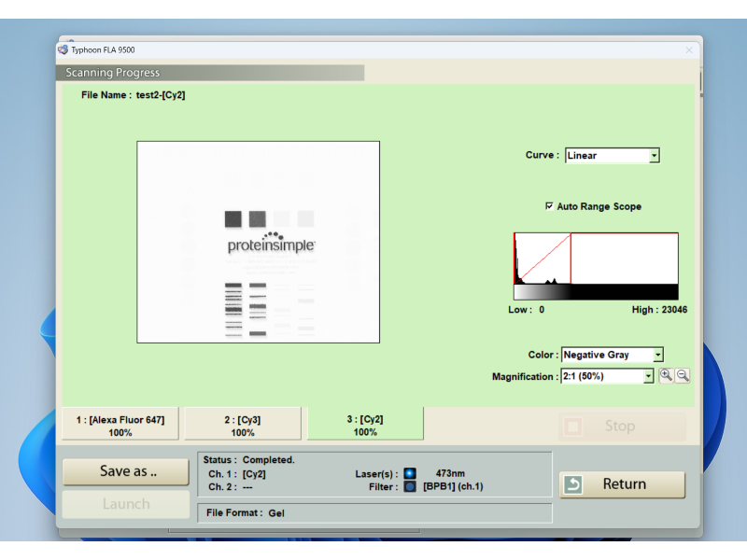Switch to the 2 : [Cy3] tab

(243, 424)
